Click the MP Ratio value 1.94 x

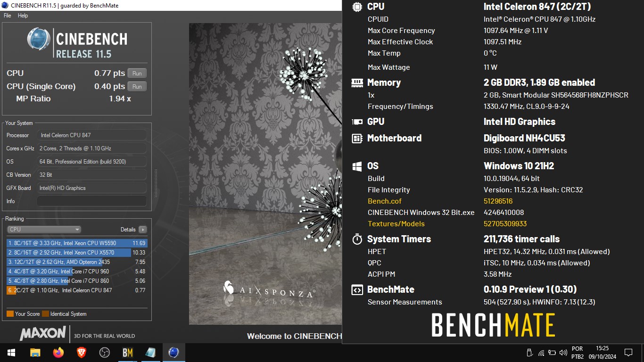click(x=120, y=99)
